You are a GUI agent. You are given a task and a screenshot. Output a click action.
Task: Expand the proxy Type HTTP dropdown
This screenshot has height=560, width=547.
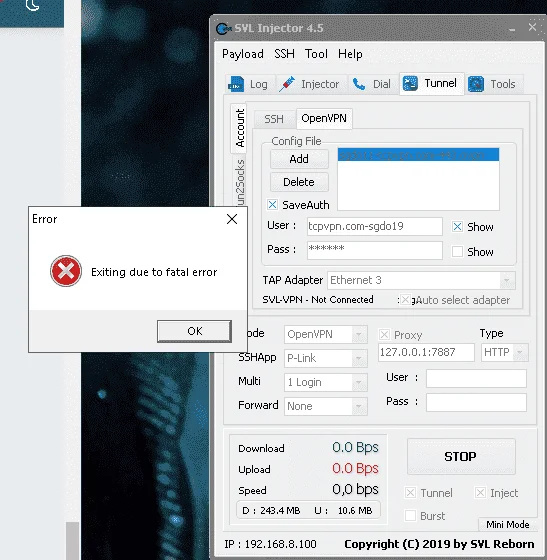click(x=520, y=352)
